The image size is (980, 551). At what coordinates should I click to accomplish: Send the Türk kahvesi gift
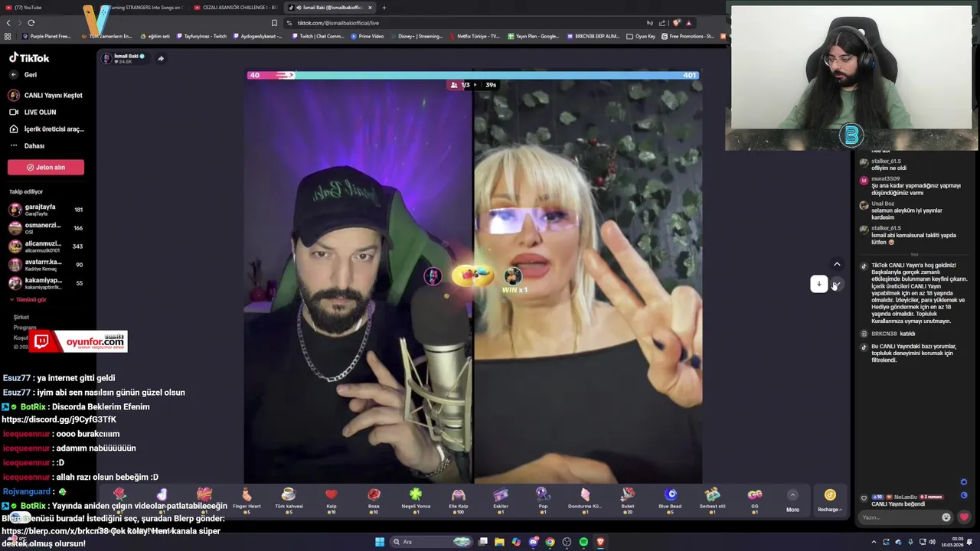289,500
